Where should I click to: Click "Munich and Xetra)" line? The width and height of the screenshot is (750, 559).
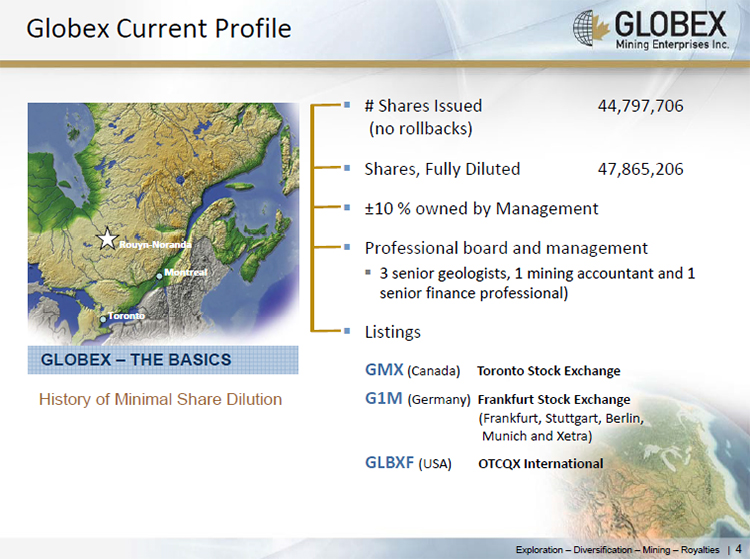click(x=537, y=436)
